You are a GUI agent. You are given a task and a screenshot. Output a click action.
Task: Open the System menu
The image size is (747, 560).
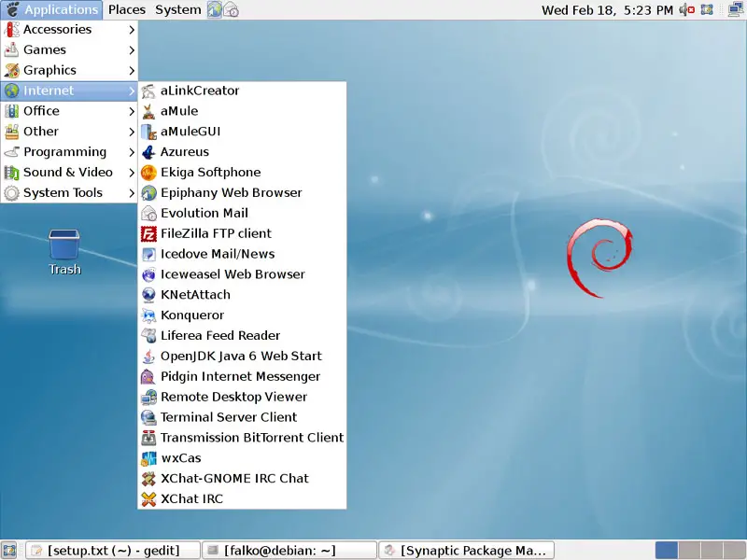click(178, 9)
